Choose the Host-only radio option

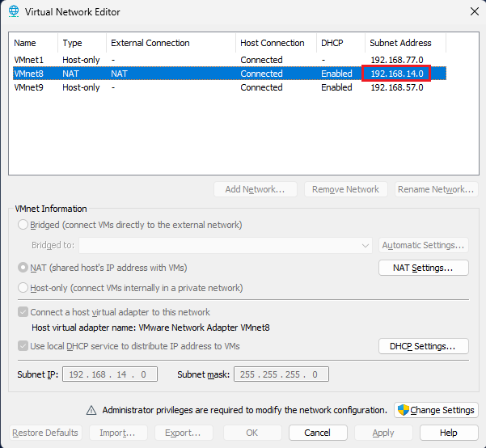tap(23, 288)
